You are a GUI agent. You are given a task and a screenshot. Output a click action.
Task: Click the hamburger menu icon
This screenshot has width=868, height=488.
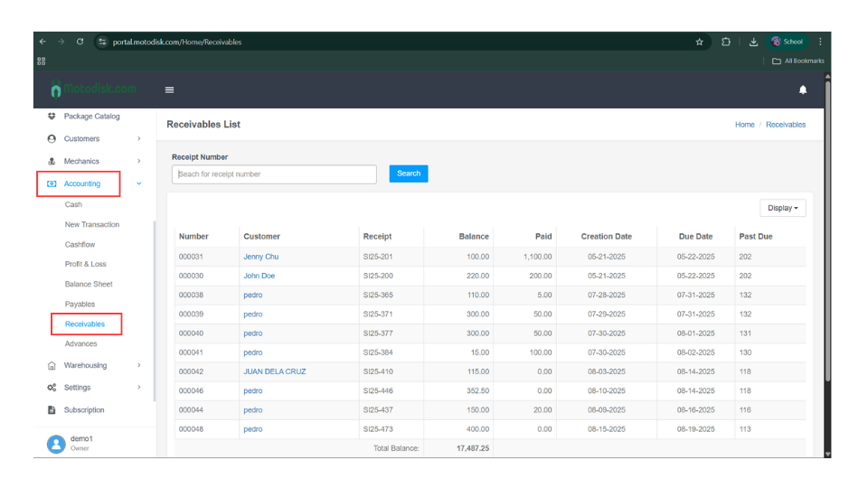pos(169,89)
